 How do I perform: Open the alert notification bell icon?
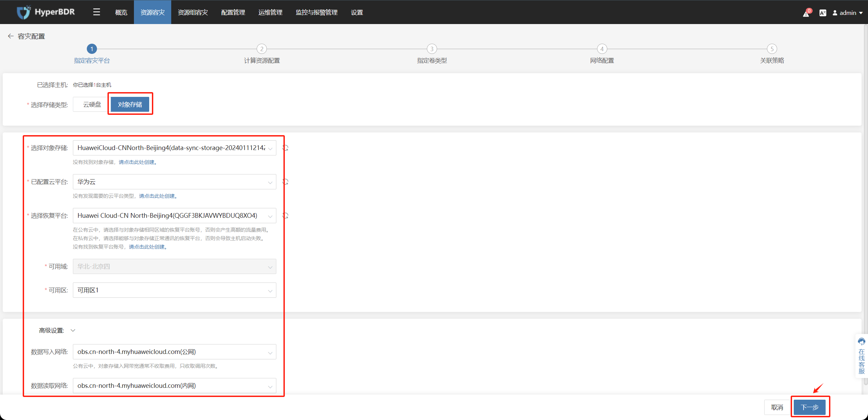pos(806,14)
